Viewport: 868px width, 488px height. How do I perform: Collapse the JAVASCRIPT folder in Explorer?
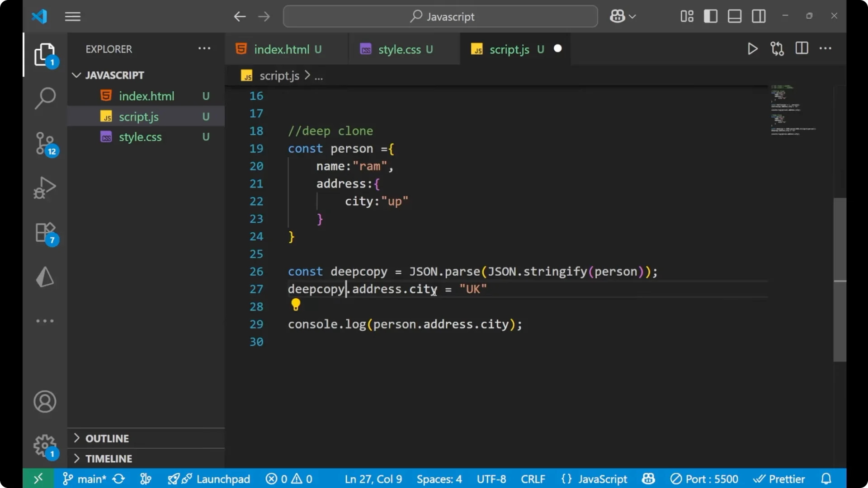click(x=76, y=75)
